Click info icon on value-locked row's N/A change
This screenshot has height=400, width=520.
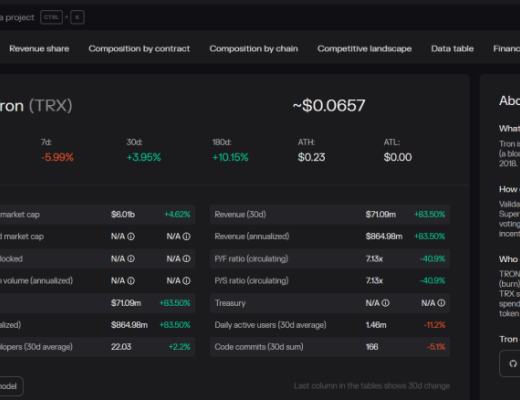coord(187,259)
